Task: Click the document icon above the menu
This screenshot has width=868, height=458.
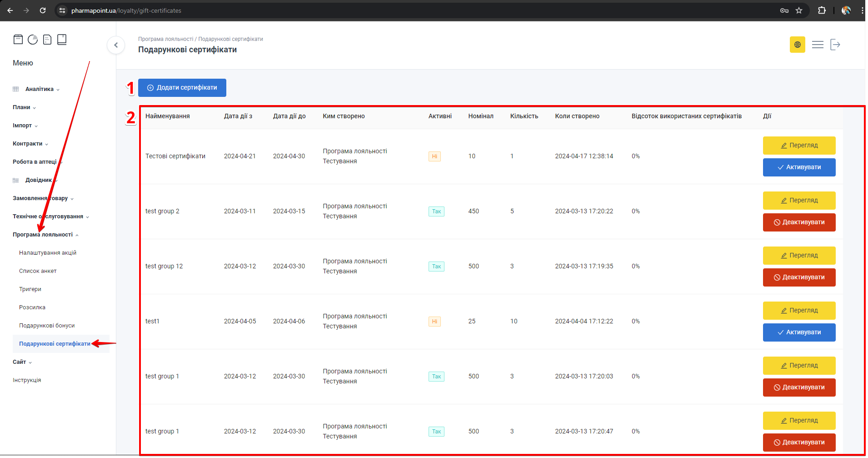Action: pos(47,40)
